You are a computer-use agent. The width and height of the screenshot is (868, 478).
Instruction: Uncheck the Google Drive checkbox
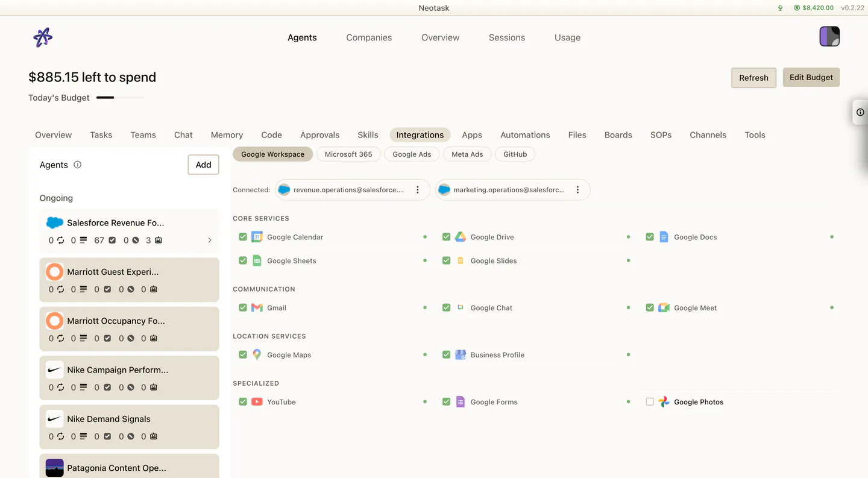point(446,237)
